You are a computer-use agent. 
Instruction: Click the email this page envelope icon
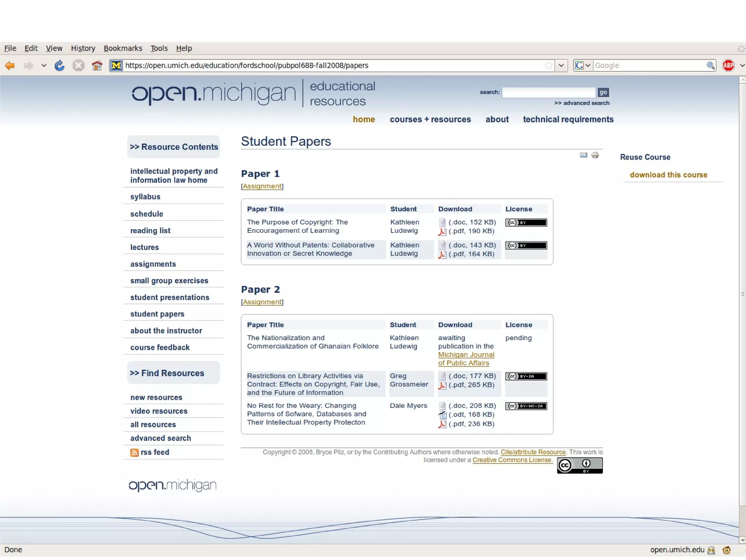(584, 155)
